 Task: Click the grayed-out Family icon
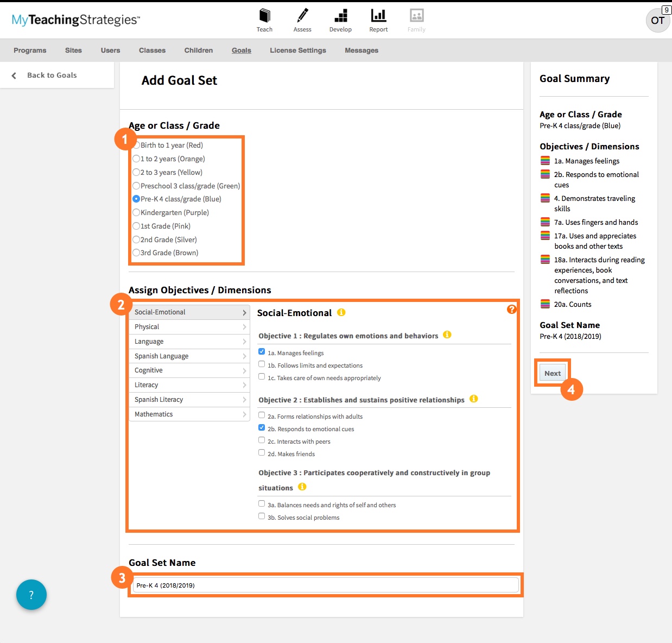(x=416, y=19)
